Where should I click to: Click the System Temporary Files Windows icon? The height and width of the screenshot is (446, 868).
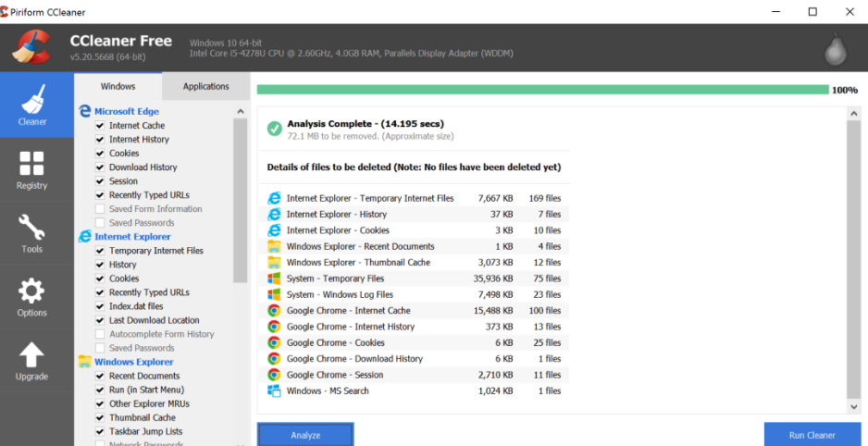tap(274, 279)
